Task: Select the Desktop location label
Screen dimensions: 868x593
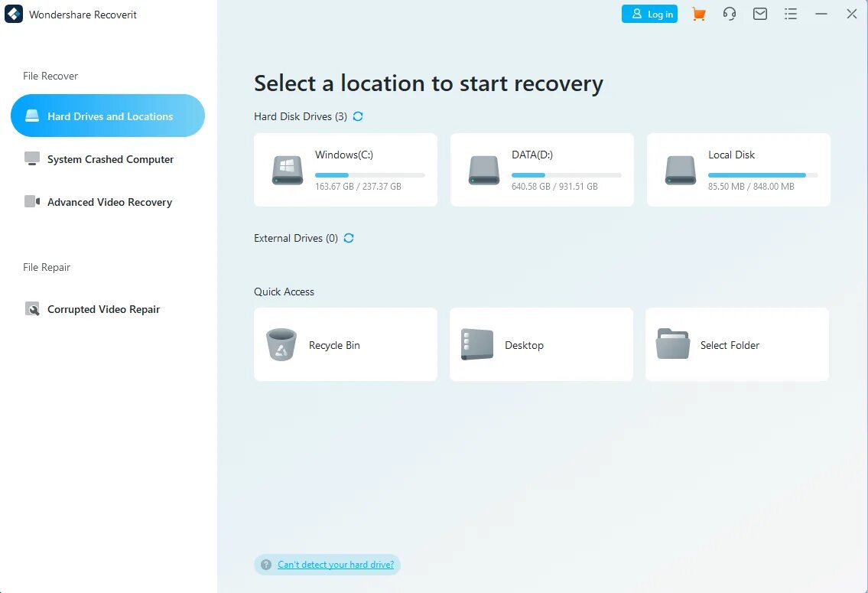Action: tap(524, 345)
